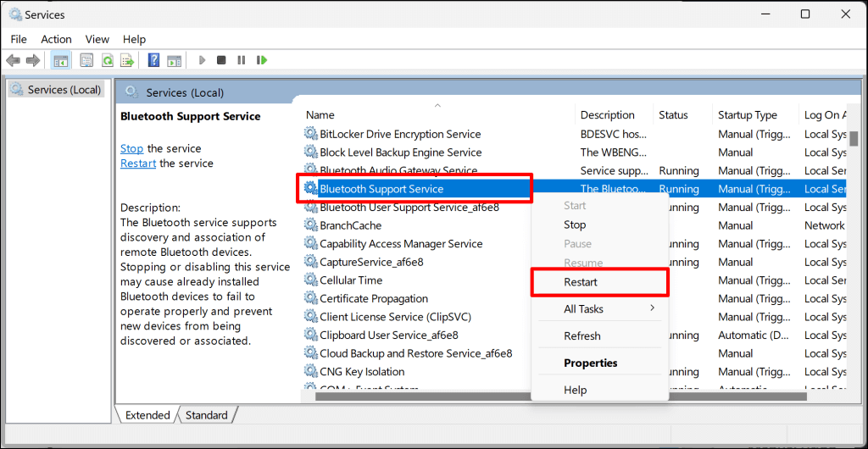Click the gear icon of Capability Access Manager Service
Viewport: 868px width, 449px height.
(x=310, y=243)
